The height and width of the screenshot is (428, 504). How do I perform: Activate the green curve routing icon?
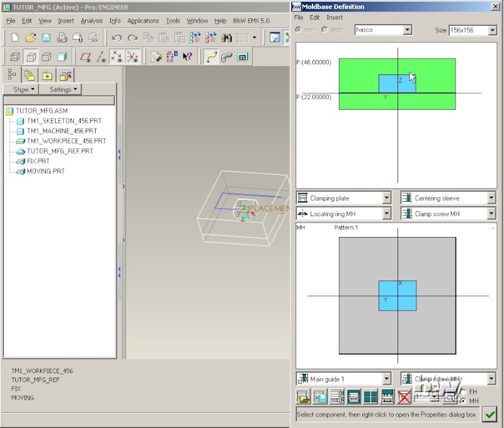pyautogui.click(x=211, y=57)
